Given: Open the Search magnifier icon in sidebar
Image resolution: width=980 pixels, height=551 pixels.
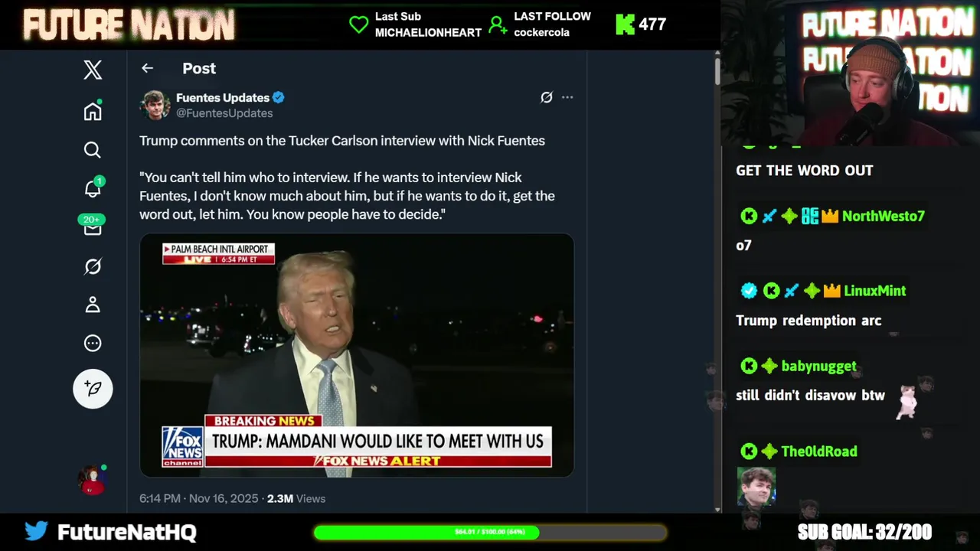Looking at the screenshot, I should pyautogui.click(x=93, y=150).
